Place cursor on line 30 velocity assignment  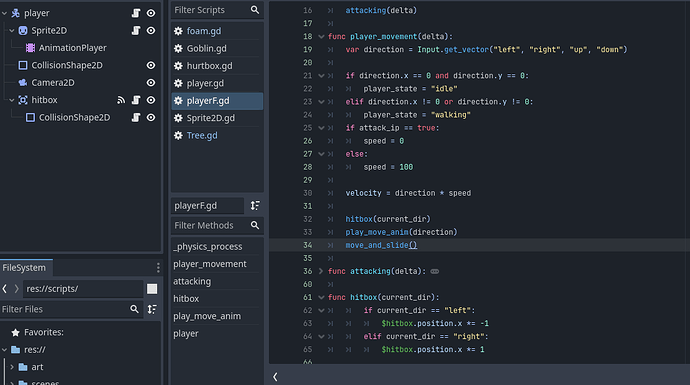tap(408, 193)
